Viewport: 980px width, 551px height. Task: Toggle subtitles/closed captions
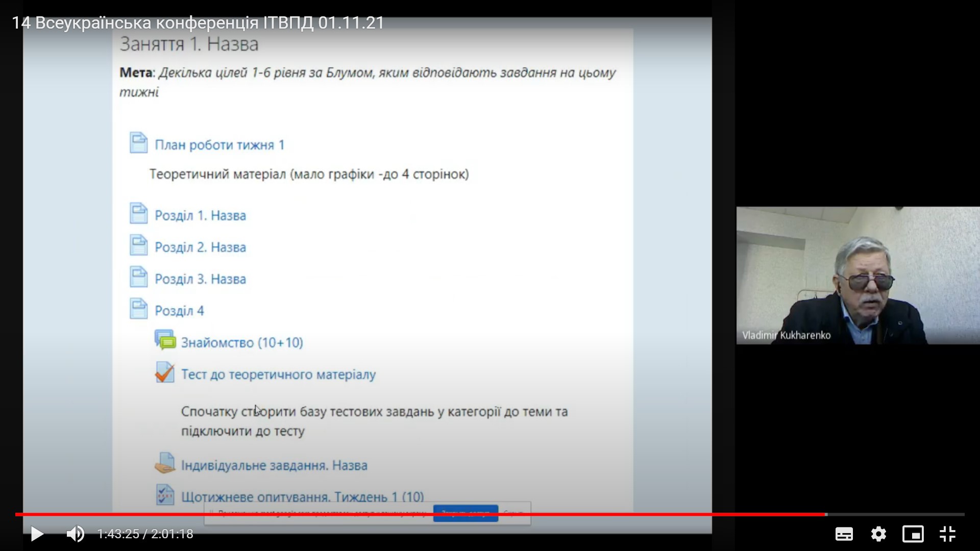click(x=844, y=534)
